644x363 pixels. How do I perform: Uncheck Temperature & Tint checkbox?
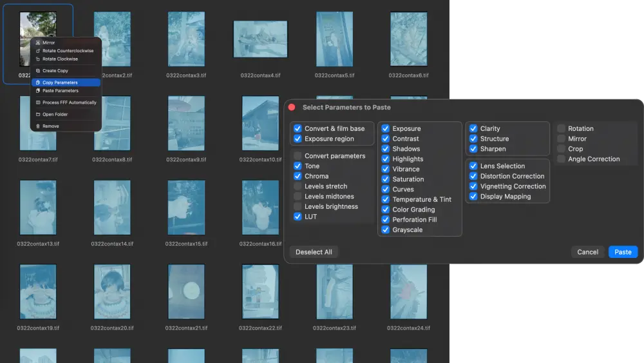[386, 199]
